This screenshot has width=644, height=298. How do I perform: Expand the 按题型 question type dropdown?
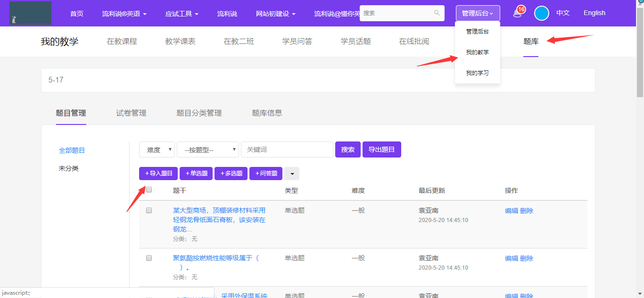coord(208,149)
